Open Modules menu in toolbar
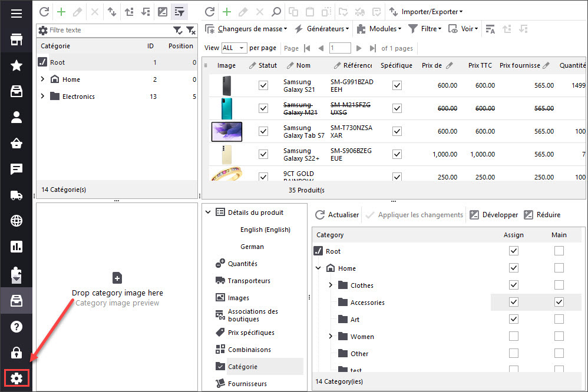The image size is (588, 392). point(379,29)
